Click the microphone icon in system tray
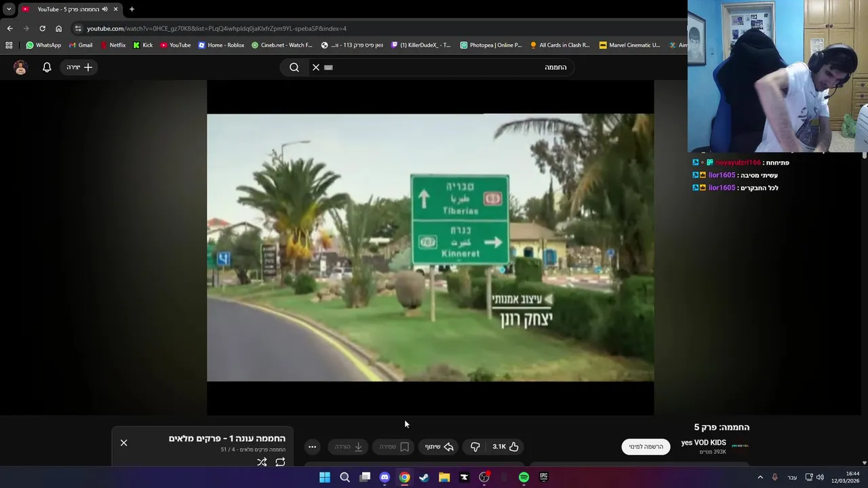 774,477
